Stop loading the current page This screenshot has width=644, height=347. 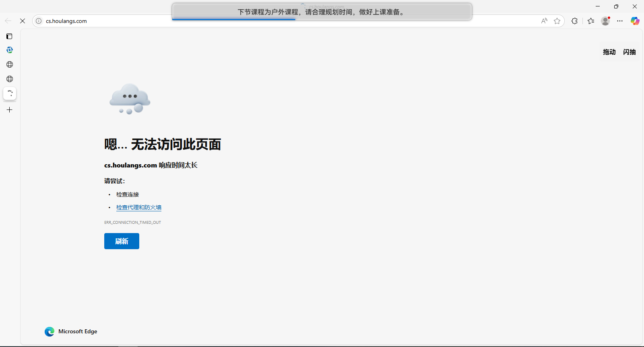(23, 21)
